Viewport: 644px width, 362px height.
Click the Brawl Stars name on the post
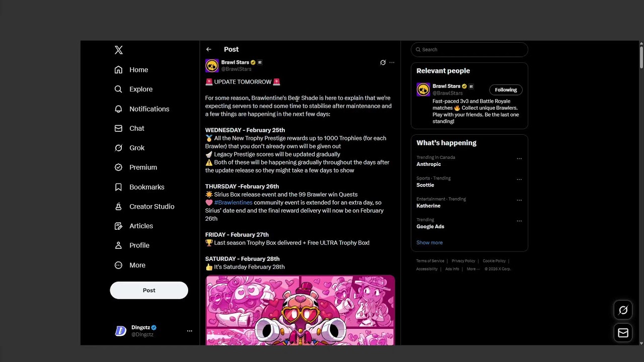(x=235, y=62)
